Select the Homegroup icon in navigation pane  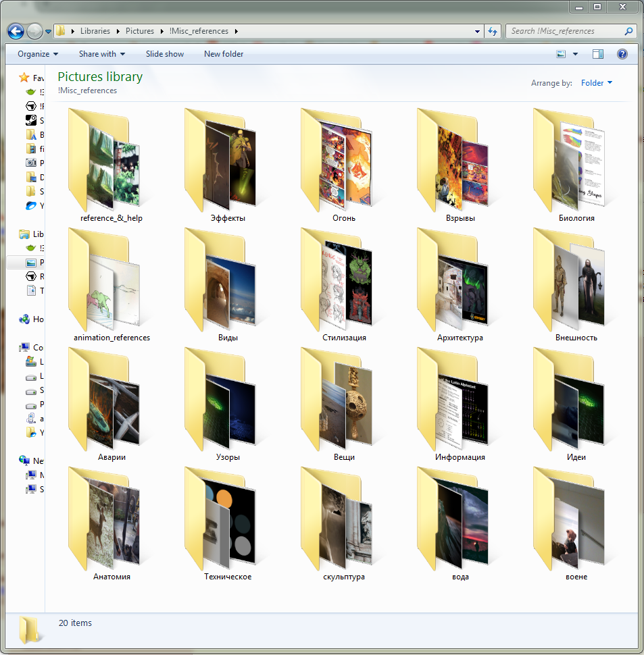(x=24, y=319)
